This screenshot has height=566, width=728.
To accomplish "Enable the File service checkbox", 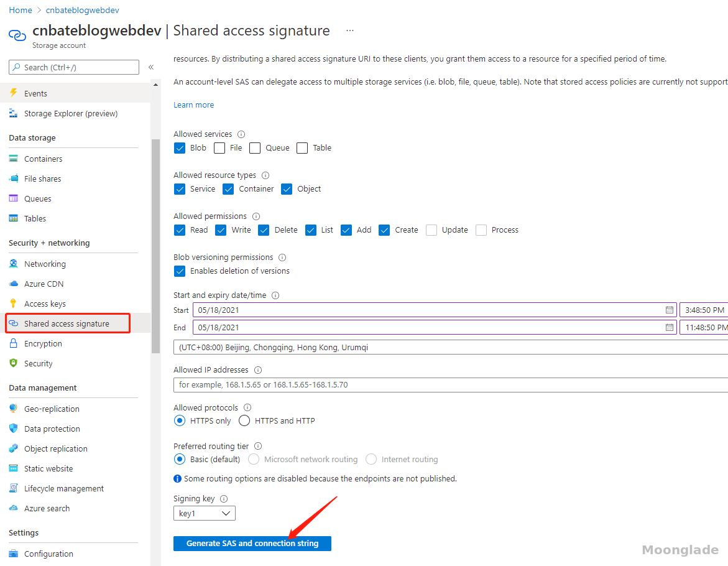I will (219, 148).
